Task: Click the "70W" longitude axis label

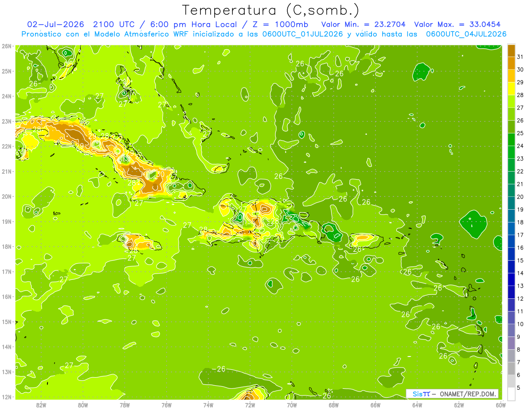Action: 292,405
